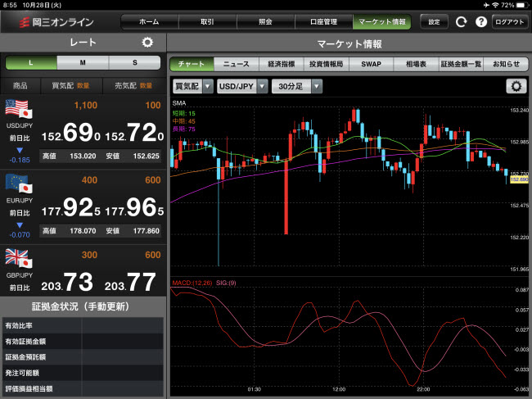Image resolution: width=532 pixels, height=399 pixels.
Task: Tap the 商品 column header
Action: click(20, 85)
